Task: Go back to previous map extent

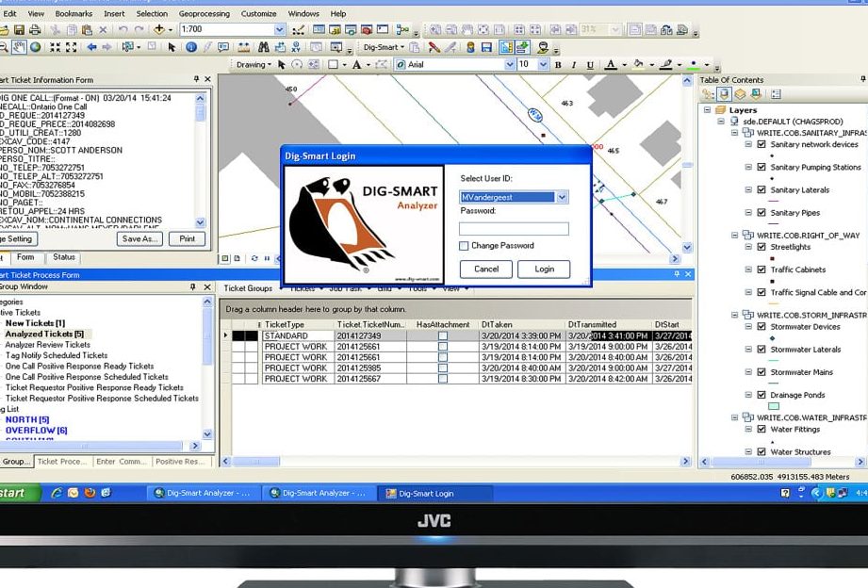Action: click(91, 46)
